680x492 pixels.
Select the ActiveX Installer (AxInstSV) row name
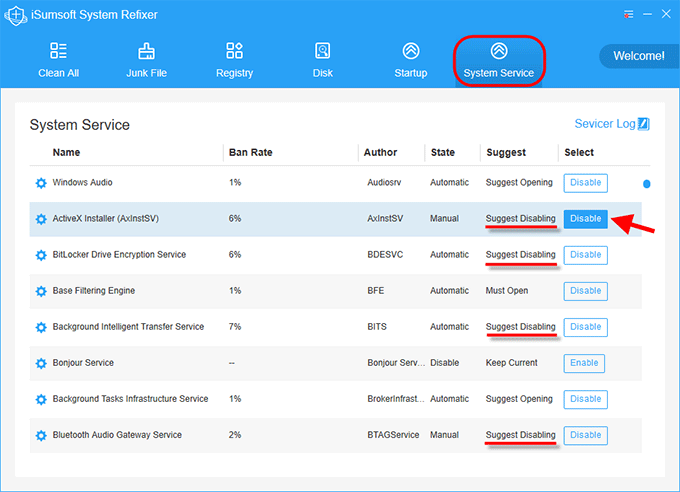106,218
